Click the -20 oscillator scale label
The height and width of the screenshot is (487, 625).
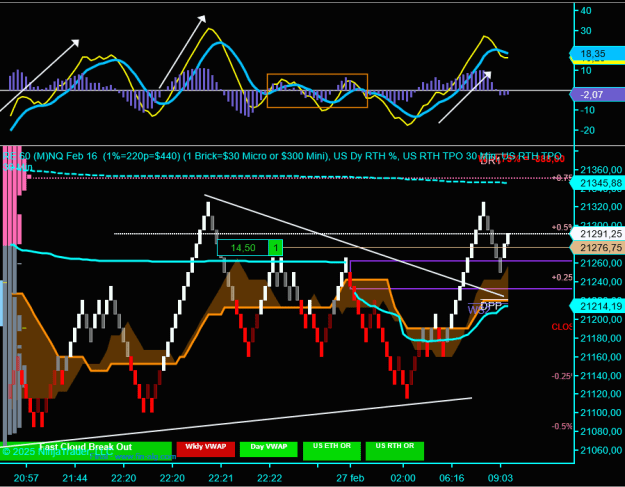(586, 130)
